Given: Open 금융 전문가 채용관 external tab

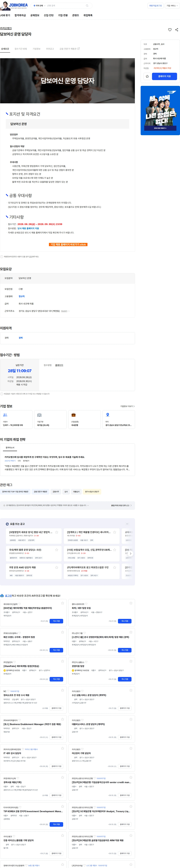Looking at the screenshot, I should tap(69, 49).
